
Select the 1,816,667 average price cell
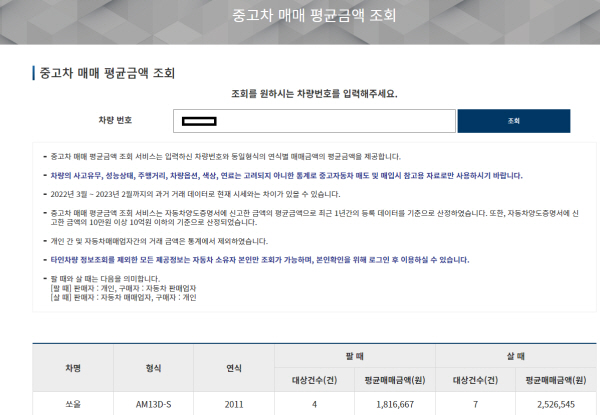click(x=395, y=404)
